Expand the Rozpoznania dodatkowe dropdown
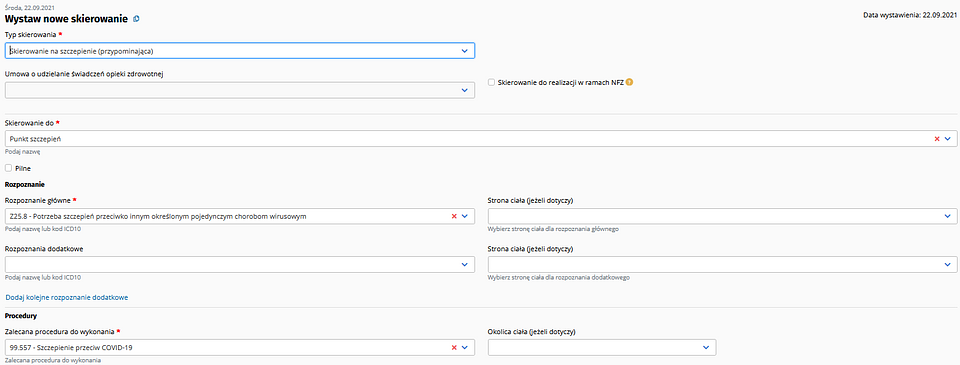 [464, 265]
